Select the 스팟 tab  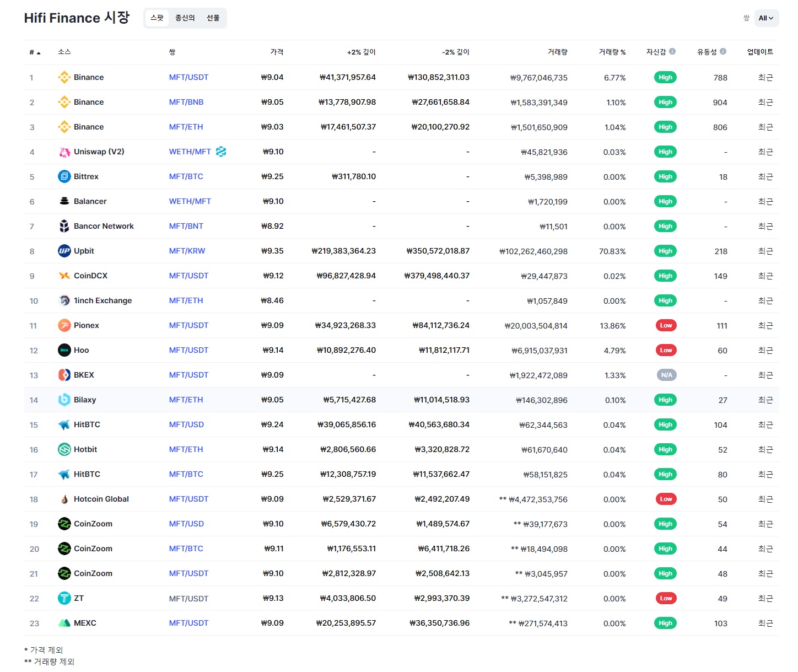(157, 18)
